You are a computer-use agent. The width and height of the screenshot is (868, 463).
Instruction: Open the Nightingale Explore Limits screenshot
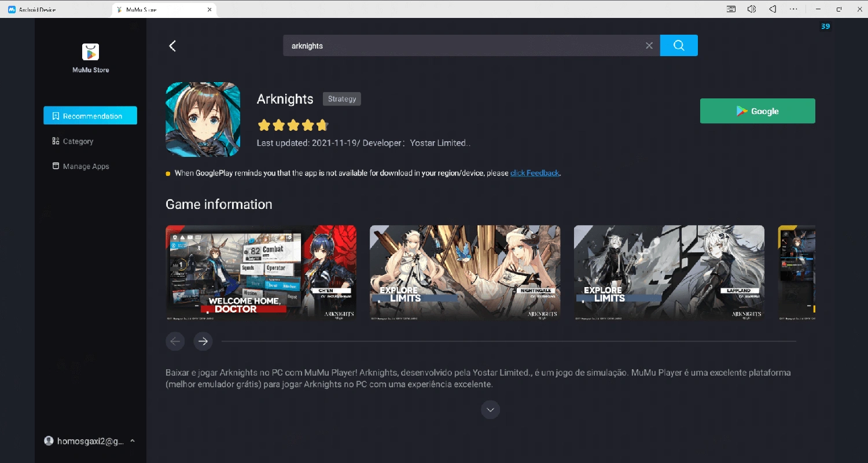point(465,273)
